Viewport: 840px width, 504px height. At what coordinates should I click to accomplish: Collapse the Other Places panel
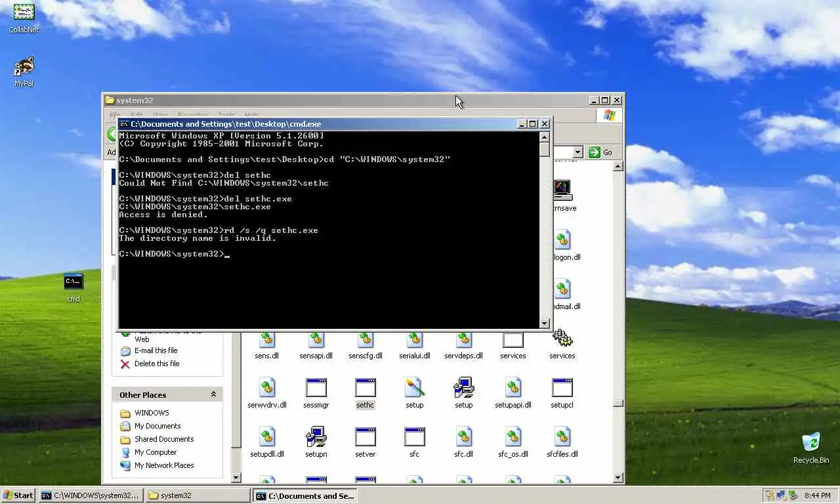pos(213,394)
